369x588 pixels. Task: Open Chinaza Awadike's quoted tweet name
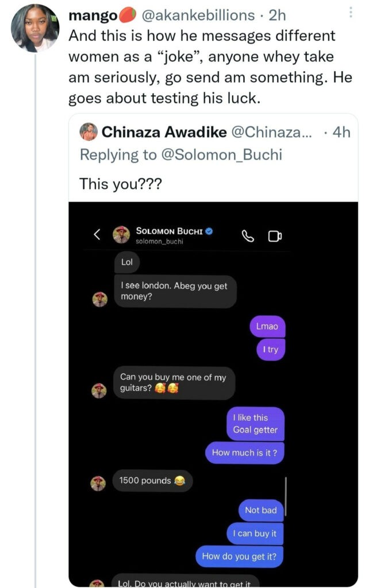[164, 132]
